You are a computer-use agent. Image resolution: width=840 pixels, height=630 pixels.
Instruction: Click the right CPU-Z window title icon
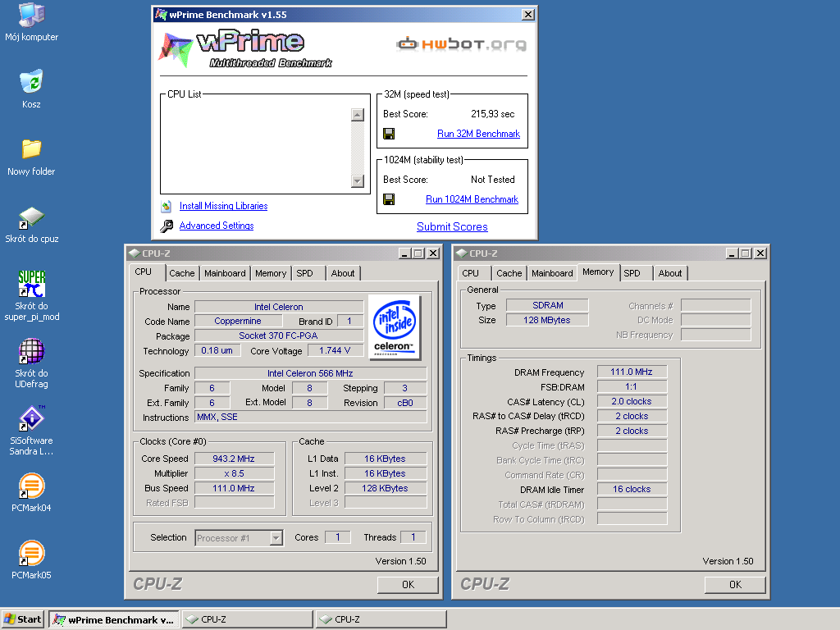pos(462,253)
